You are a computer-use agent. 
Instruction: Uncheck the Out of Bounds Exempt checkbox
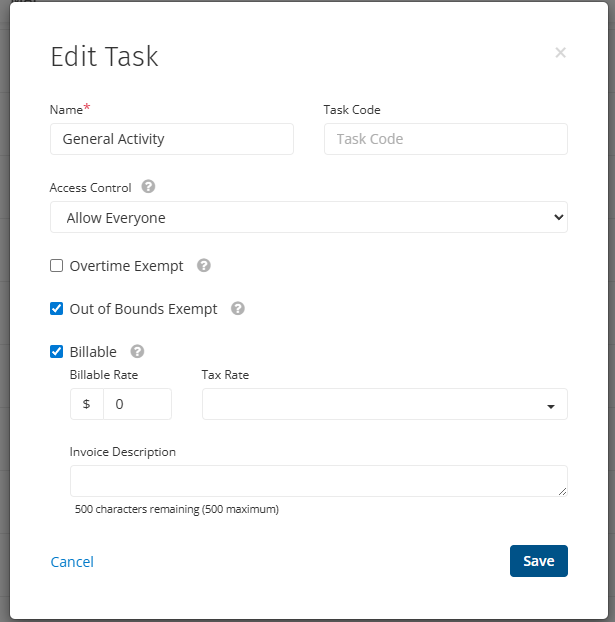(x=57, y=309)
